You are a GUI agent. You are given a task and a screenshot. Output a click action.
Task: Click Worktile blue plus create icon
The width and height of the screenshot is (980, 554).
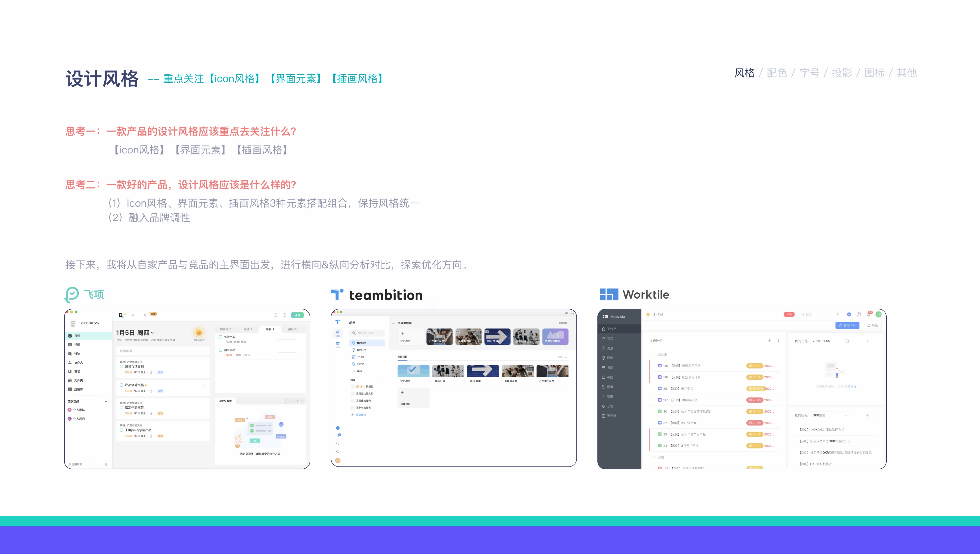pos(849,315)
